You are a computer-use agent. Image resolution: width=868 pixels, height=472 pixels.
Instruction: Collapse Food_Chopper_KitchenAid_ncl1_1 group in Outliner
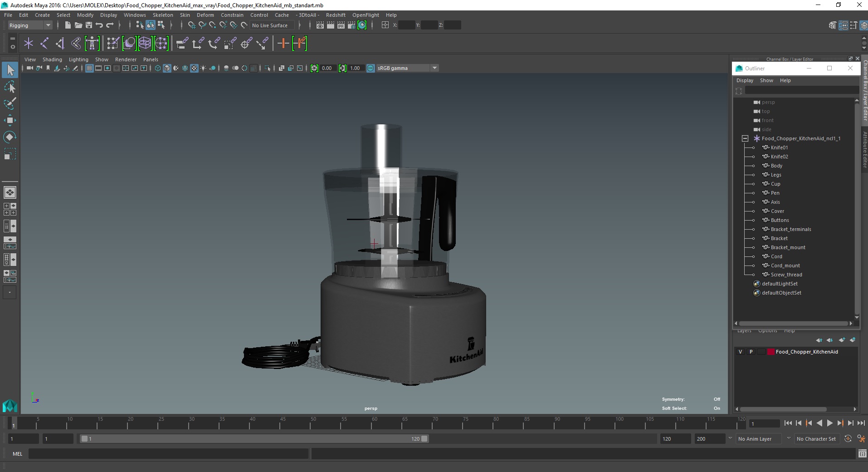(745, 138)
